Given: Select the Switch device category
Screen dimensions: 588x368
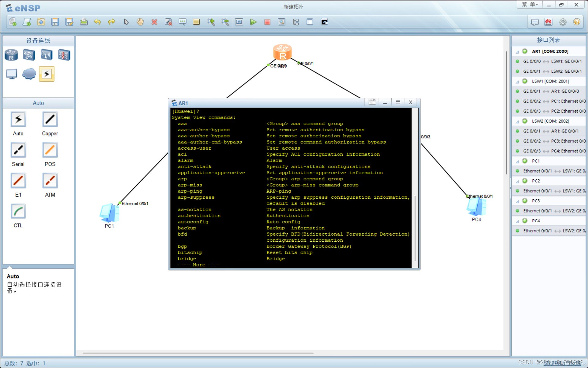Looking at the screenshot, I should click(29, 55).
